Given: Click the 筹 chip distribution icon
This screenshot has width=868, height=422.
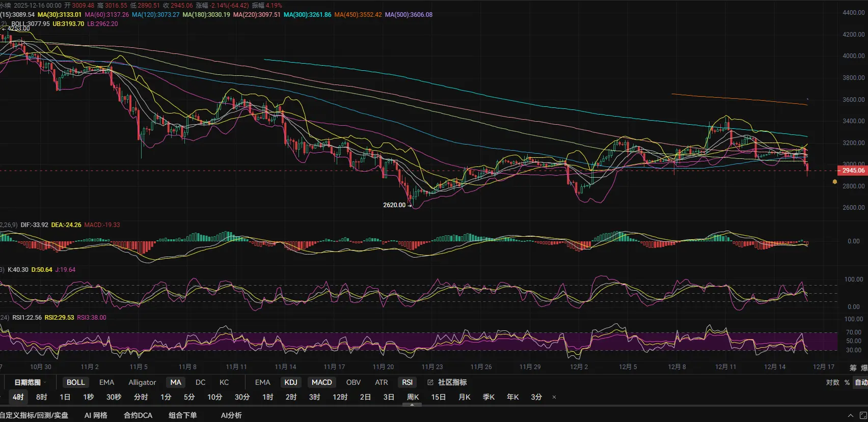Looking at the screenshot, I should [x=853, y=368].
